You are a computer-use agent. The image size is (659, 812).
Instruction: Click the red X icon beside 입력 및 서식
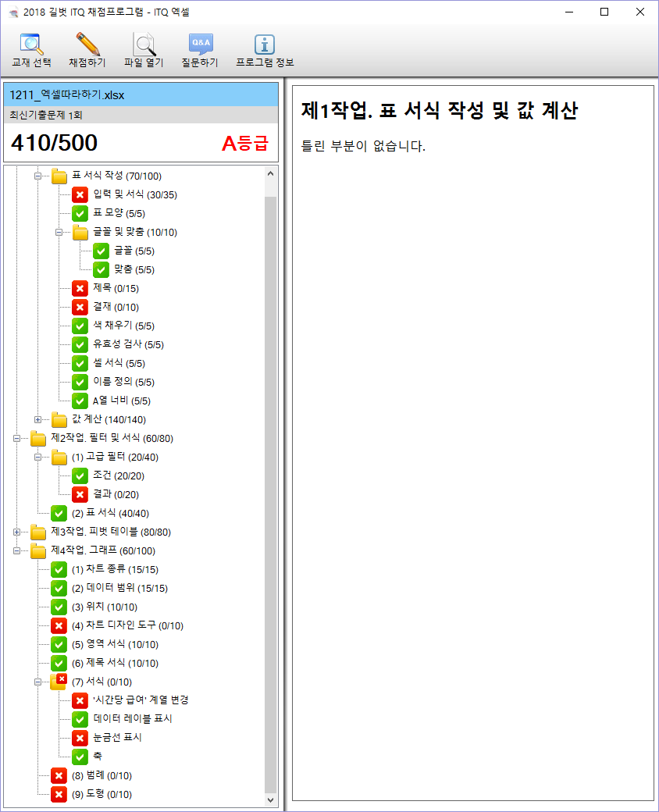point(80,194)
